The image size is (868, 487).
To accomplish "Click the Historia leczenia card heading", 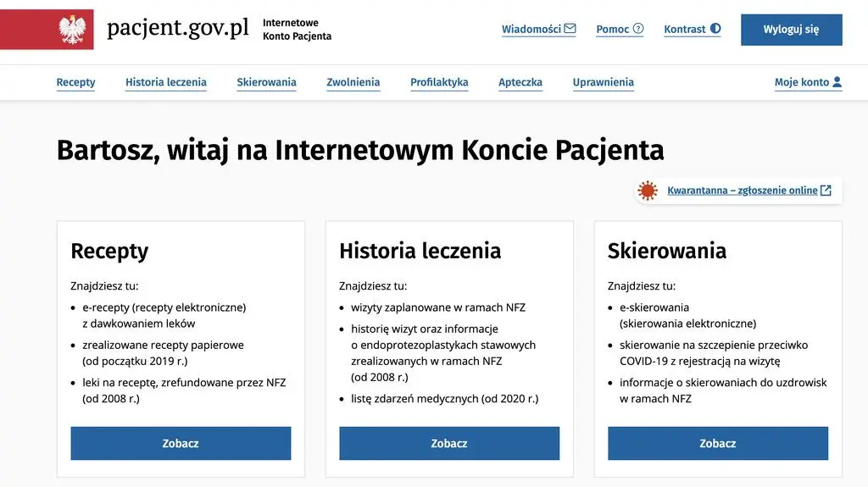I will click(x=420, y=251).
